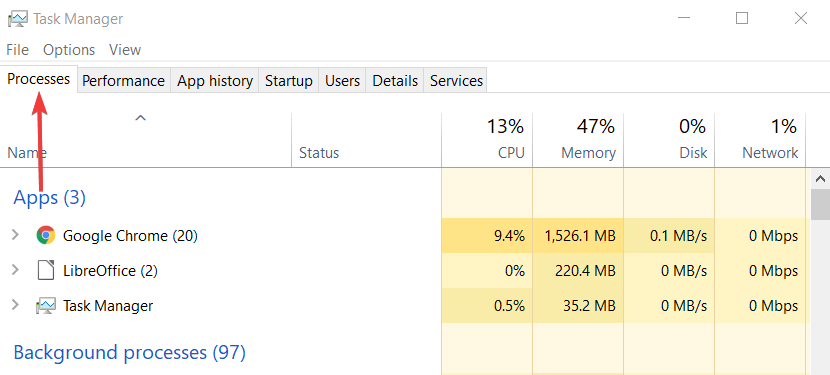Click the LibreOffice document icon
Viewport: 830px width, 375px height.
pyautogui.click(x=46, y=271)
